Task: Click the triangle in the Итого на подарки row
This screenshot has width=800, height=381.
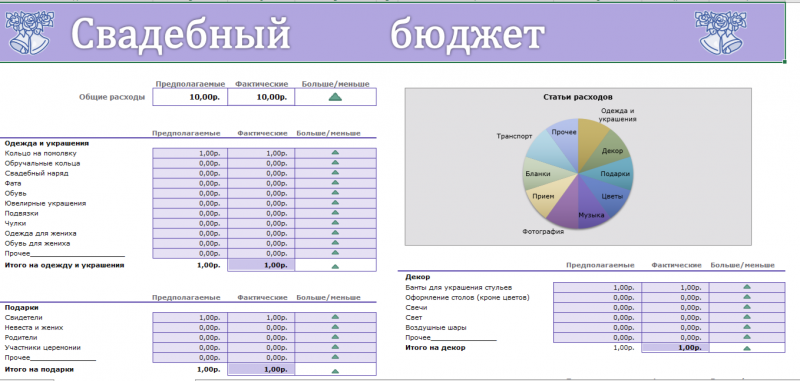Action: tap(335, 371)
